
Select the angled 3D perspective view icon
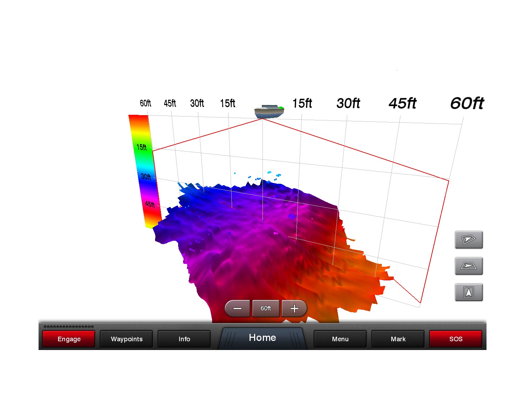point(469,240)
